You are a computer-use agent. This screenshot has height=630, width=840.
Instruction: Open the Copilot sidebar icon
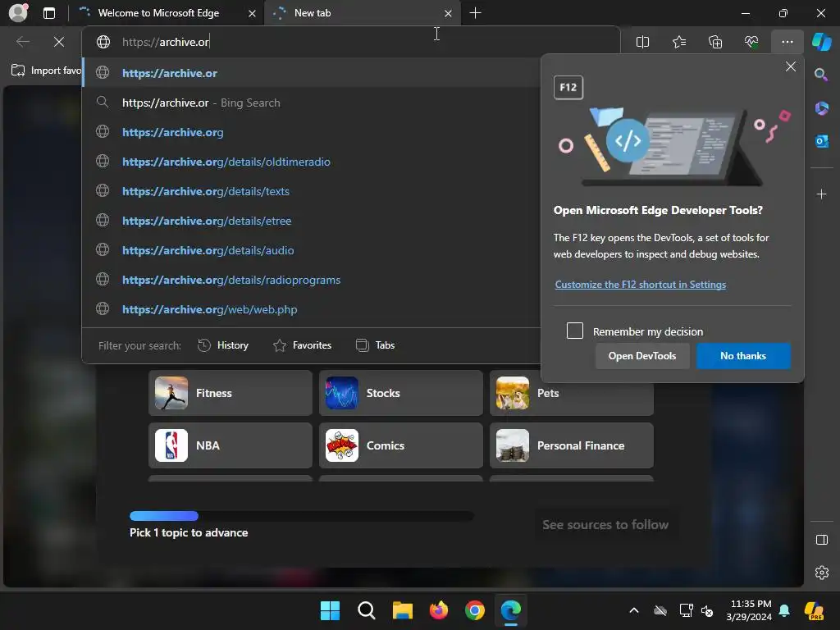click(x=821, y=42)
